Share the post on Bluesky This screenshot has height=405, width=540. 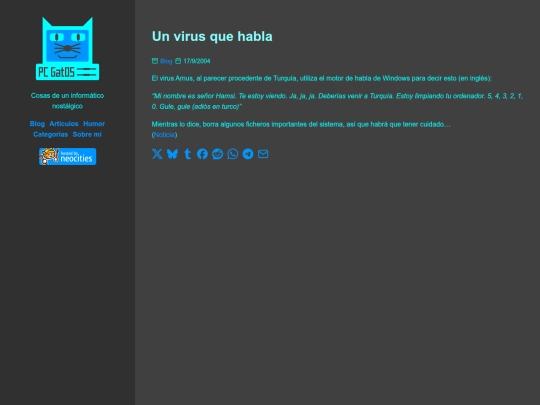(x=172, y=154)
